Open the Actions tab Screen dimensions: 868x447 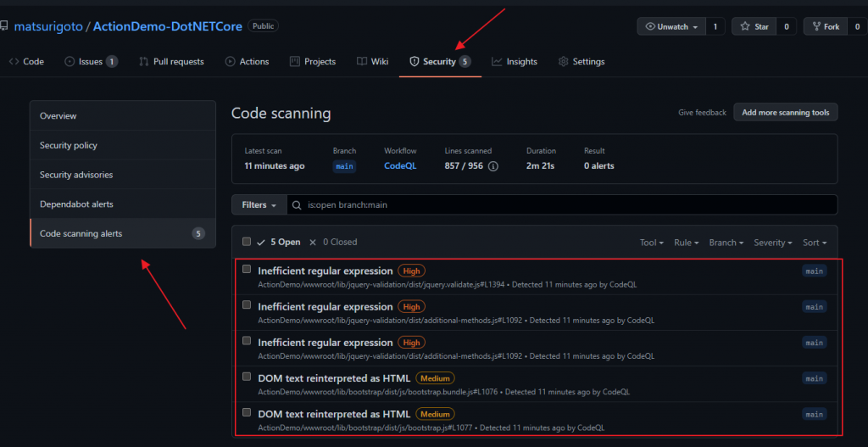(247, 61)
